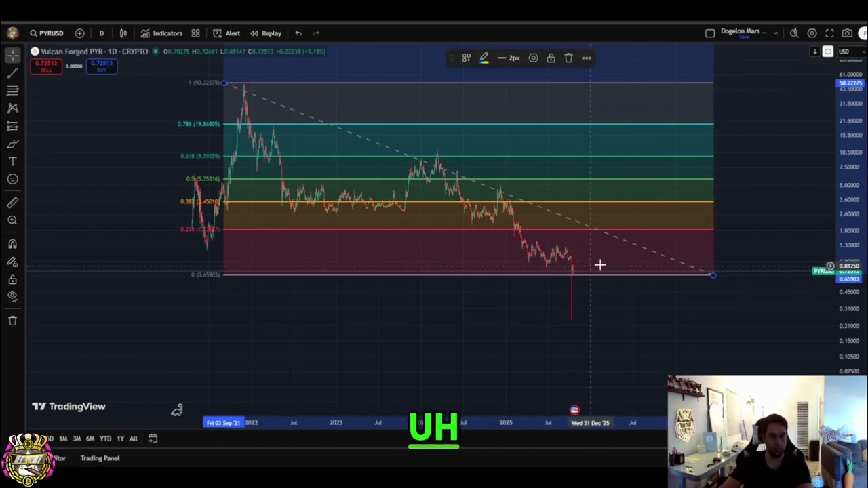Click the down arrow button on price scale

click(815, 52)
